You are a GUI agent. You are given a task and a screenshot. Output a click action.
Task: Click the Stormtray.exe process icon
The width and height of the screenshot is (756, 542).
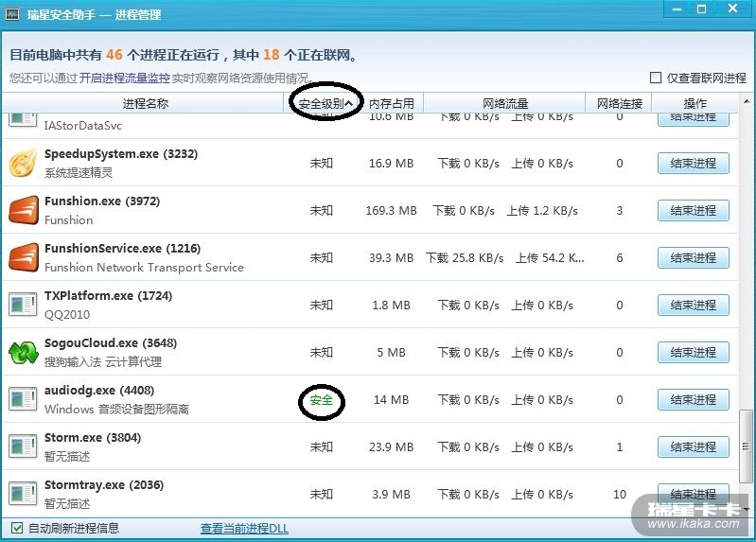(x=23, y=494)
